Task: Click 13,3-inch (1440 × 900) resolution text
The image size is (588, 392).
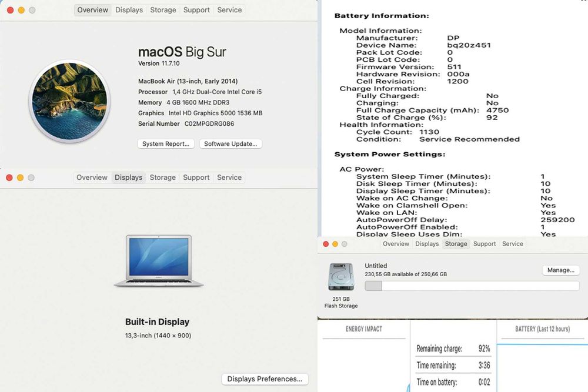Action: point(158,336)
